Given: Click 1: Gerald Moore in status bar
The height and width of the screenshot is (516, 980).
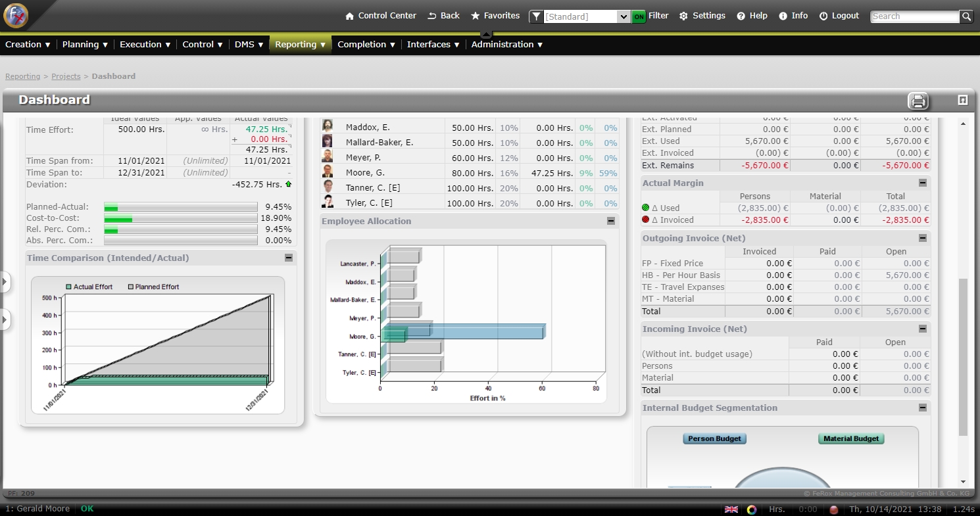Looking at the screenshot, I should coord(37,509).
